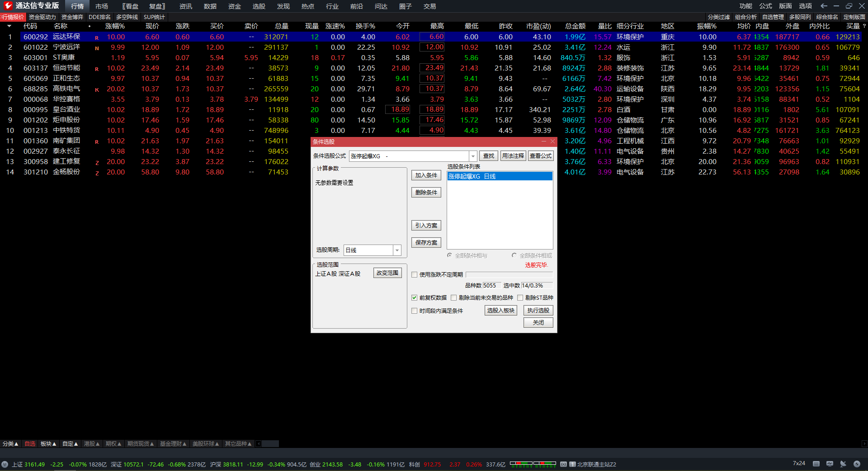
Task: Open the 交易 menu
Action: [x=430, y=6]
